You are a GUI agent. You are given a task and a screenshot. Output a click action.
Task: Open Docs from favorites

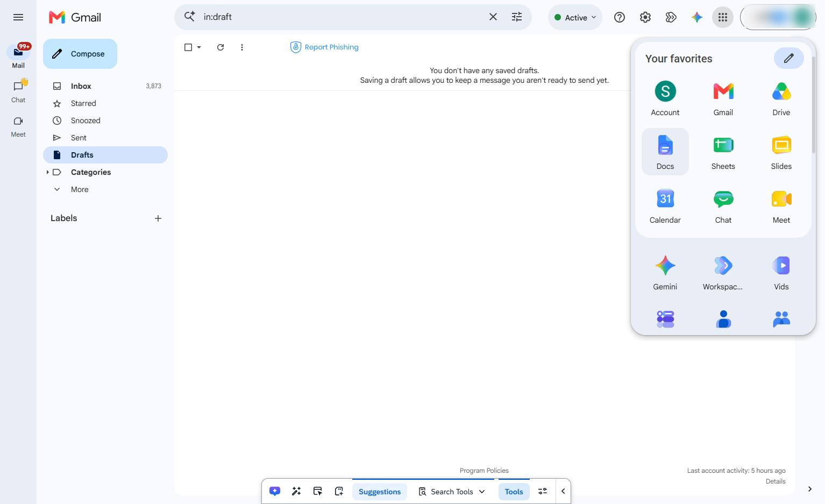[665, 151]
